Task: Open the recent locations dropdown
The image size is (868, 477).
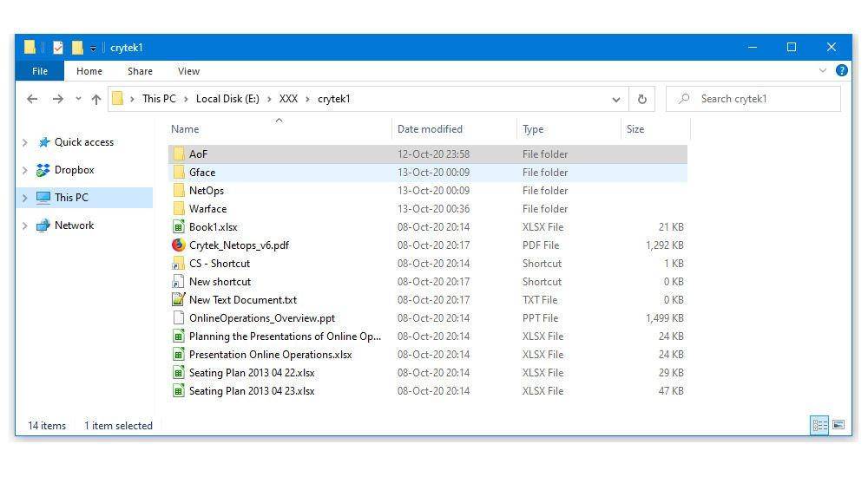Action: (x=78, y=99)
